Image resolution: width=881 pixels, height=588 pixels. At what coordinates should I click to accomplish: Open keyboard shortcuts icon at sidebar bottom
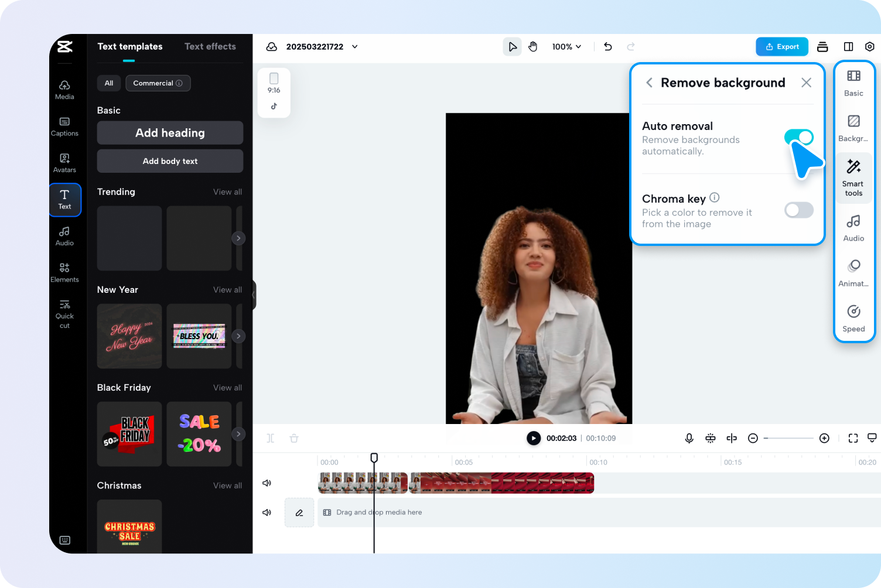coord(65,540)
